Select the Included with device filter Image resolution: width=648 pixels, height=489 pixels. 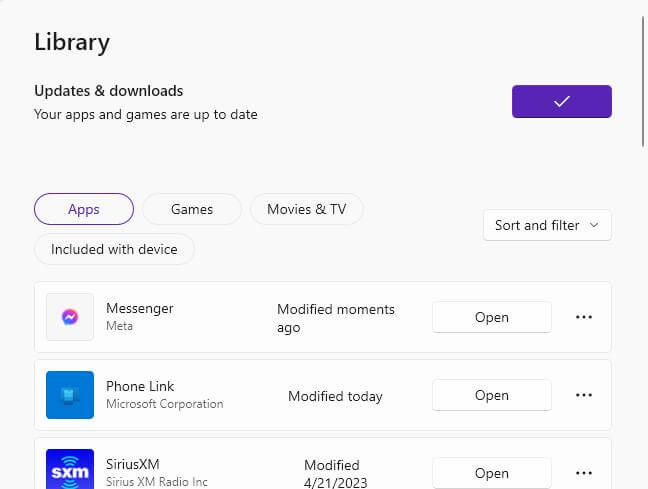click(114, 249)
